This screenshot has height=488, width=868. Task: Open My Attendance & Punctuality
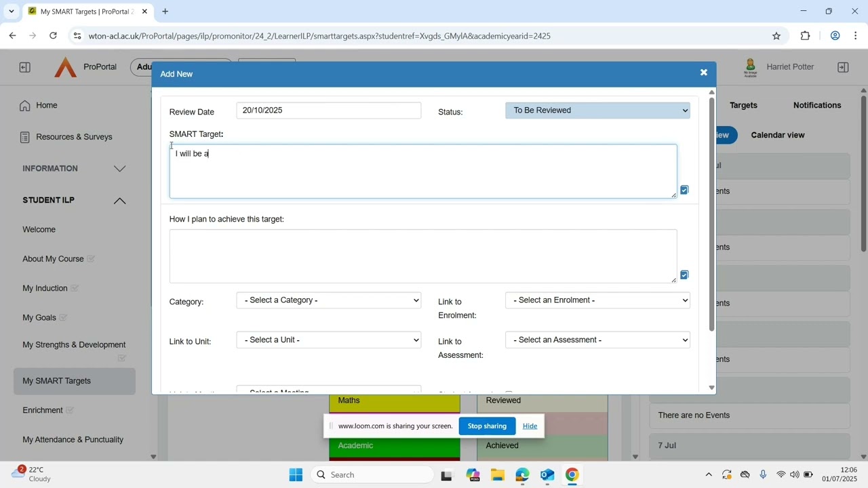(x=73, y=440)
